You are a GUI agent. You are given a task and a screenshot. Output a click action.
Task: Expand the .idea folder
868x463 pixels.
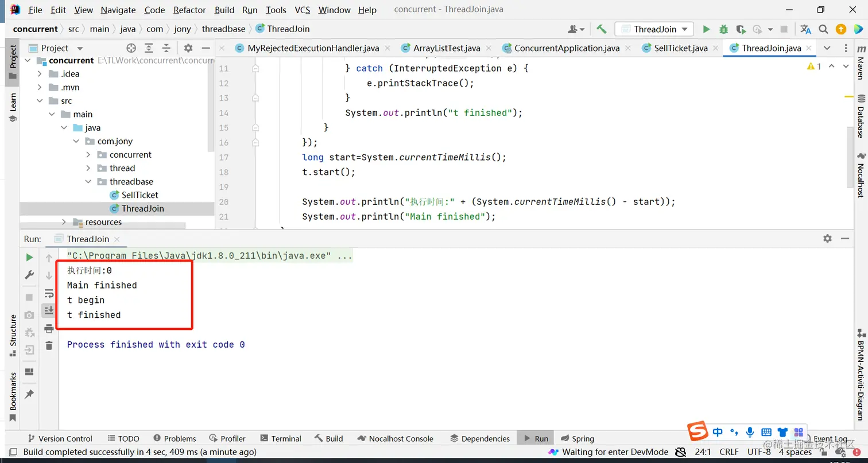click(39, 74)
